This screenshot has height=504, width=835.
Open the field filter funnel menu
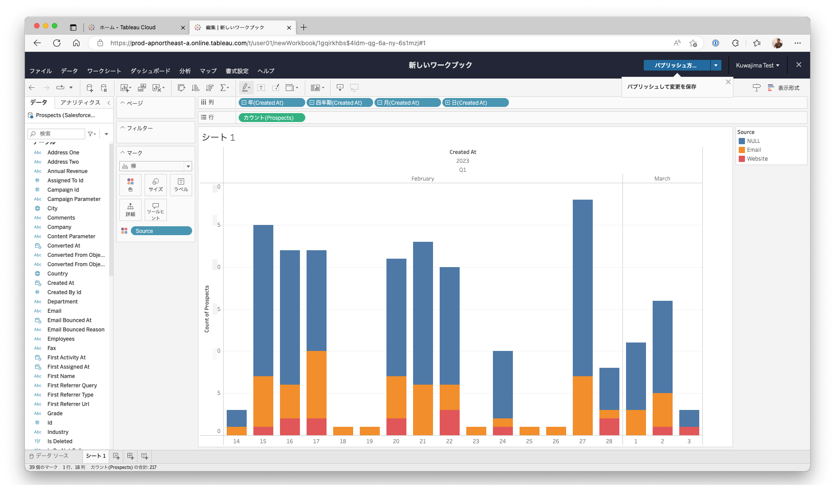[x=92, y=134]
